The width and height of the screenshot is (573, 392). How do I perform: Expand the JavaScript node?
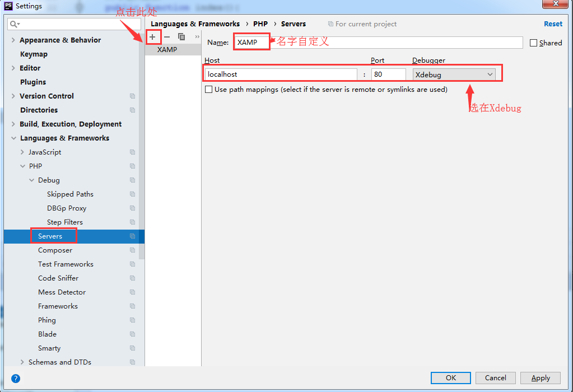tap(22, 152)
